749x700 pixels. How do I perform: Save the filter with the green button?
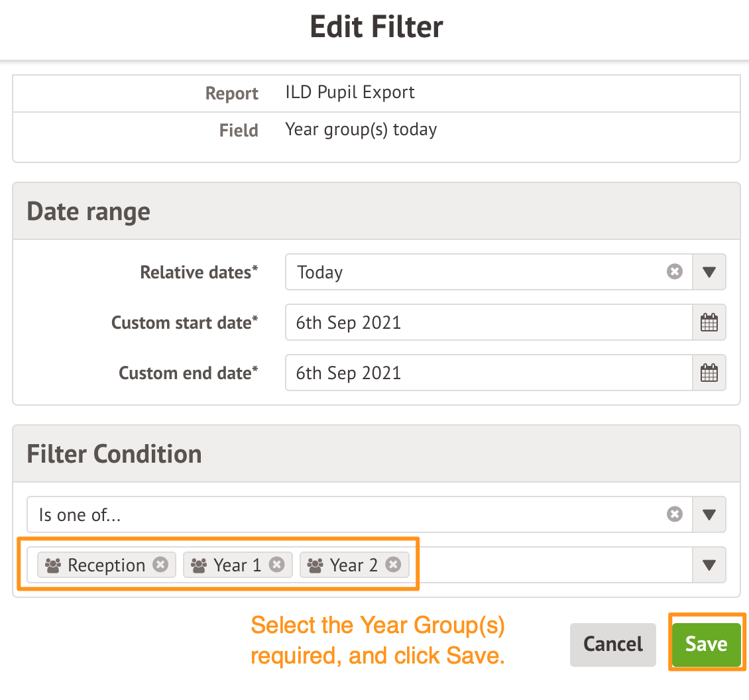706,644
